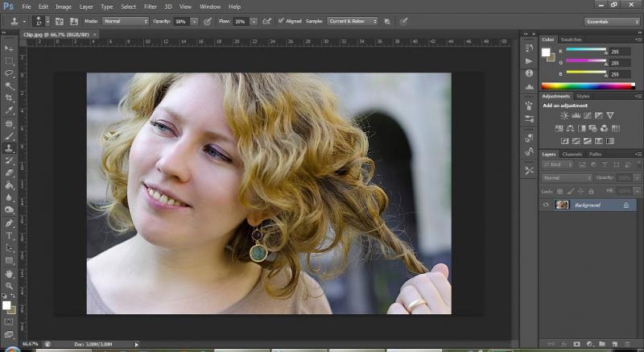
Task: Select the Crop tool
Action: click(x=9, y=97)
